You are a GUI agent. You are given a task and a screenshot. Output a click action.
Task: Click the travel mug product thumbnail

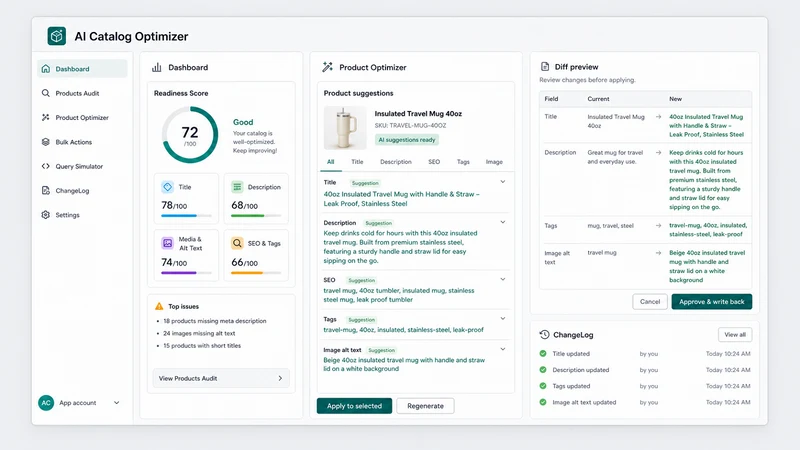[x=345, y=128]
